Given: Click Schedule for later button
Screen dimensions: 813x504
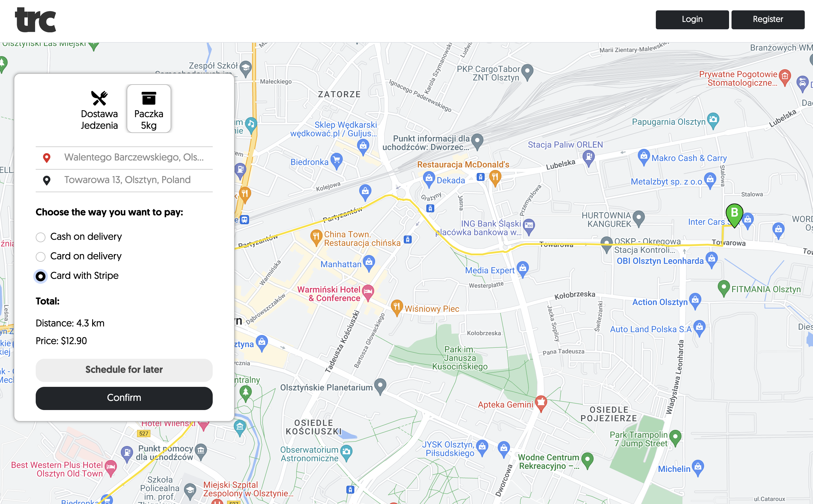Looking at the screenshot, I should click(x=124, y=370).
